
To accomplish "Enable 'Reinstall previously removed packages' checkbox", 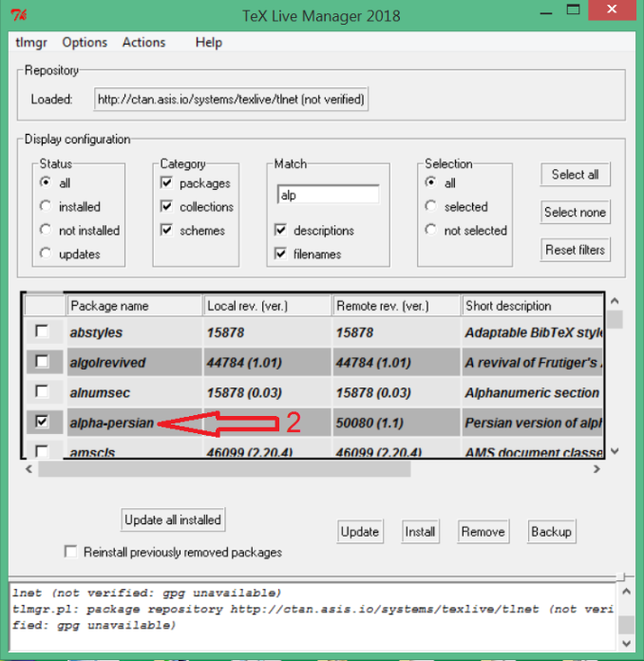I will (70, 552).
